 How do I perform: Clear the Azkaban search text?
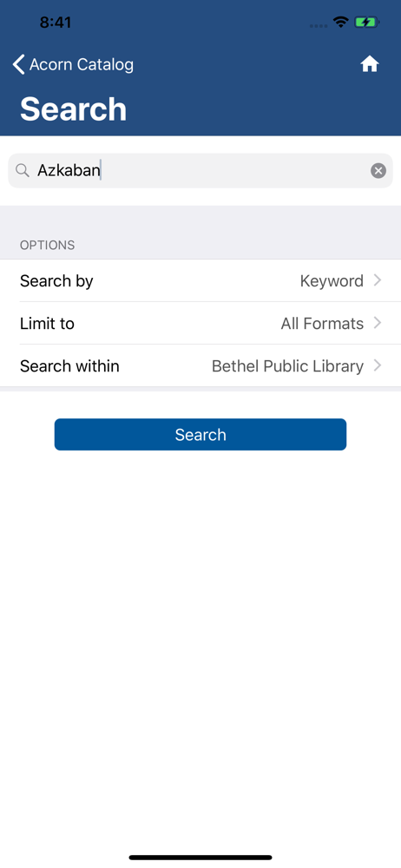[x=378, y=170]
